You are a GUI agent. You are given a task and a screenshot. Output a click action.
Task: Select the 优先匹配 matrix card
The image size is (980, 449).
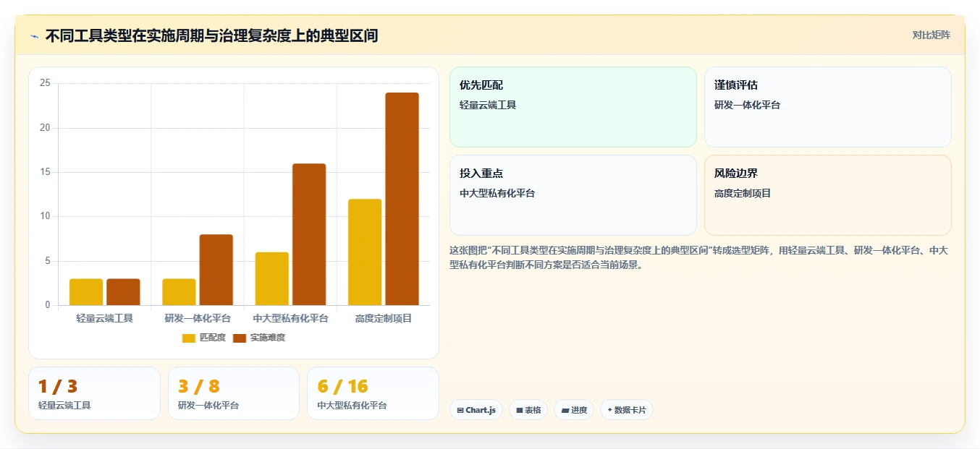coord(573,107)
